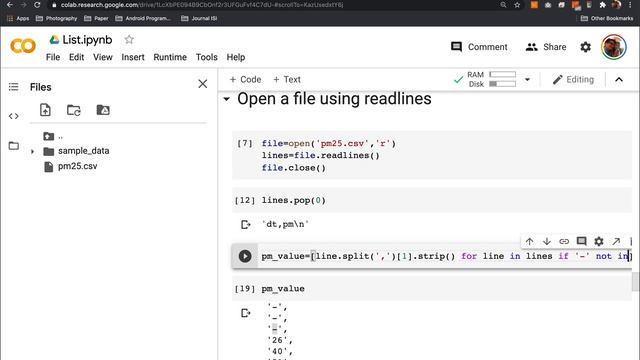The image size is (640, 360).
Task: Open the Edit menu
Action: [x=76, y=57]
